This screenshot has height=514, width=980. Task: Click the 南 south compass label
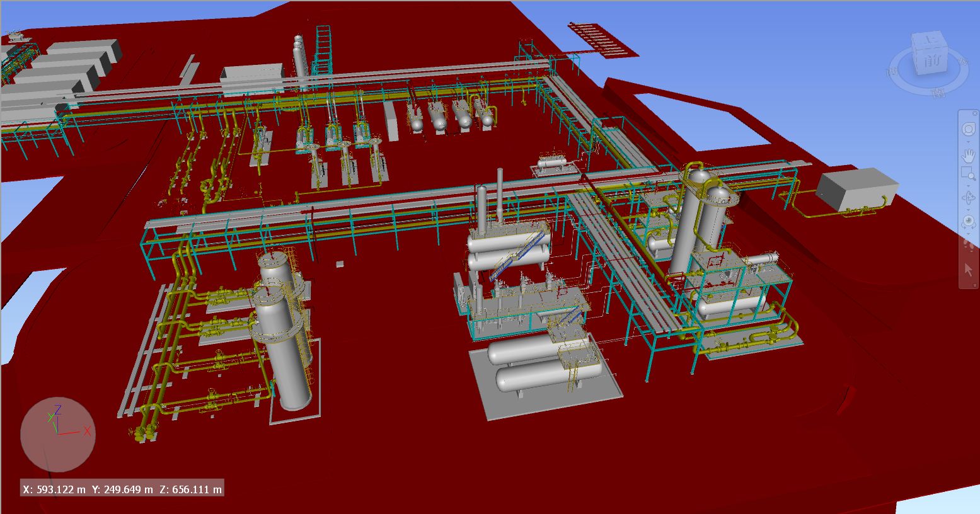[939, 92]
